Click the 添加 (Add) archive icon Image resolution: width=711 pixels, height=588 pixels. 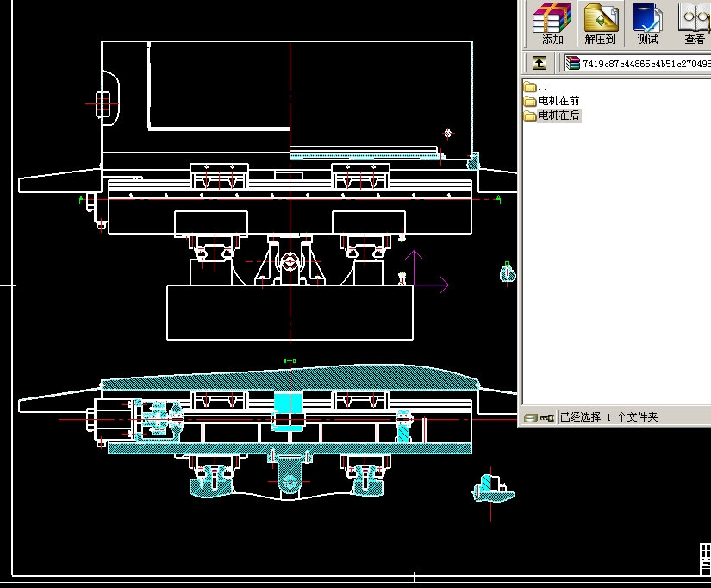552,23
